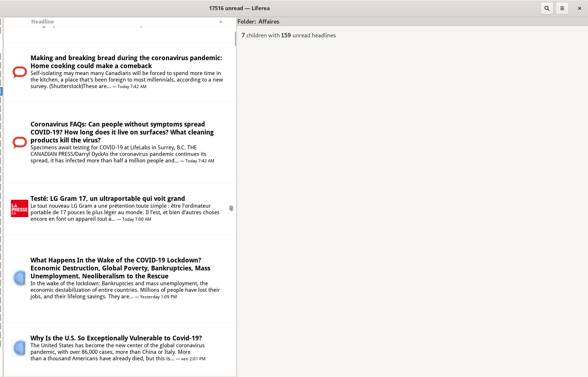Toggle the Headline column sort arrow

(x=220, y=22)
